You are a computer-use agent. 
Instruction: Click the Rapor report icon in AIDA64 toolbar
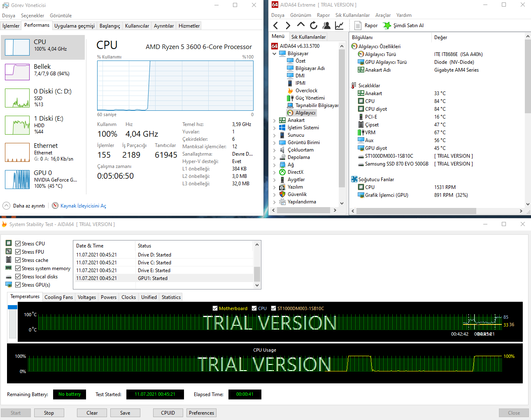coord(358,26)
